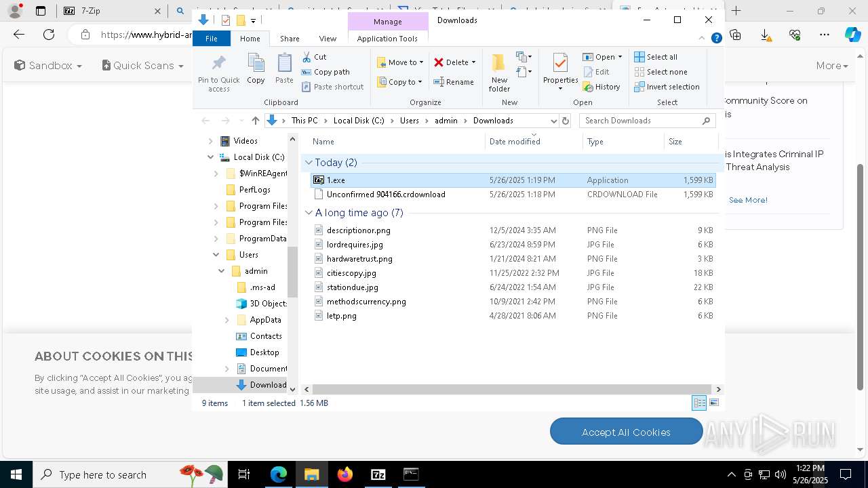Select stationdue.jpg file
The image size is (868, 488).
513,287
